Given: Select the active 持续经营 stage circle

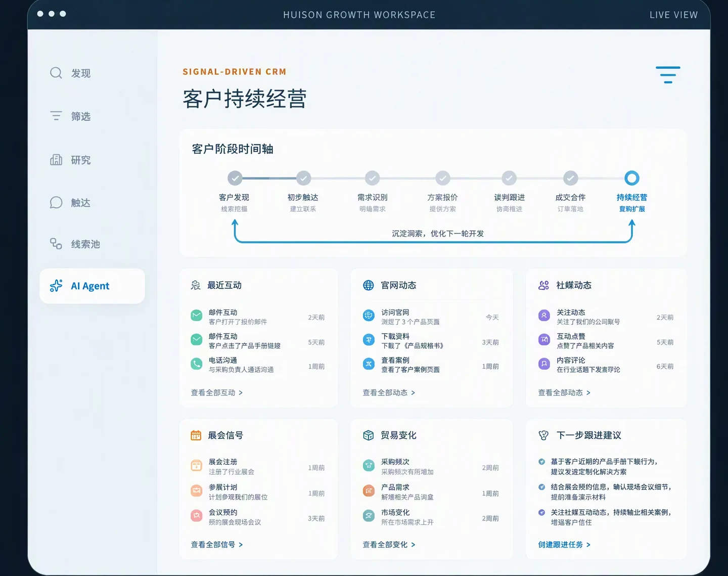Looking at the screenshot, I should tap(632, 178).
